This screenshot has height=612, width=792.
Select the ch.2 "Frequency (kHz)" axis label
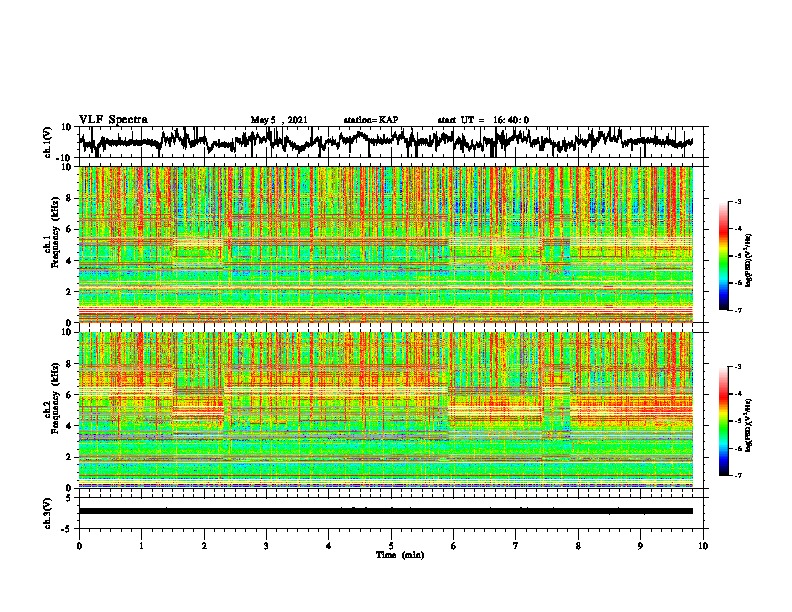pos(55,398)
